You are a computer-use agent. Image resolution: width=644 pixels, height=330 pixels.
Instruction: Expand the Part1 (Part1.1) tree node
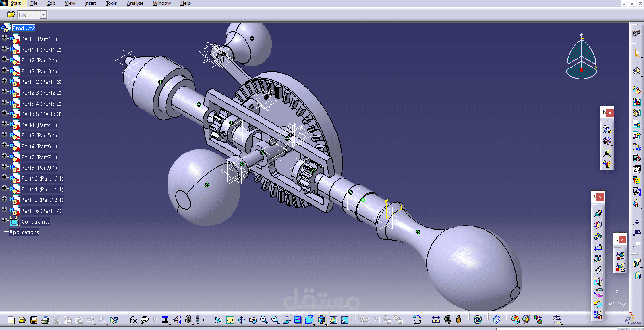(x=4, y=39)
